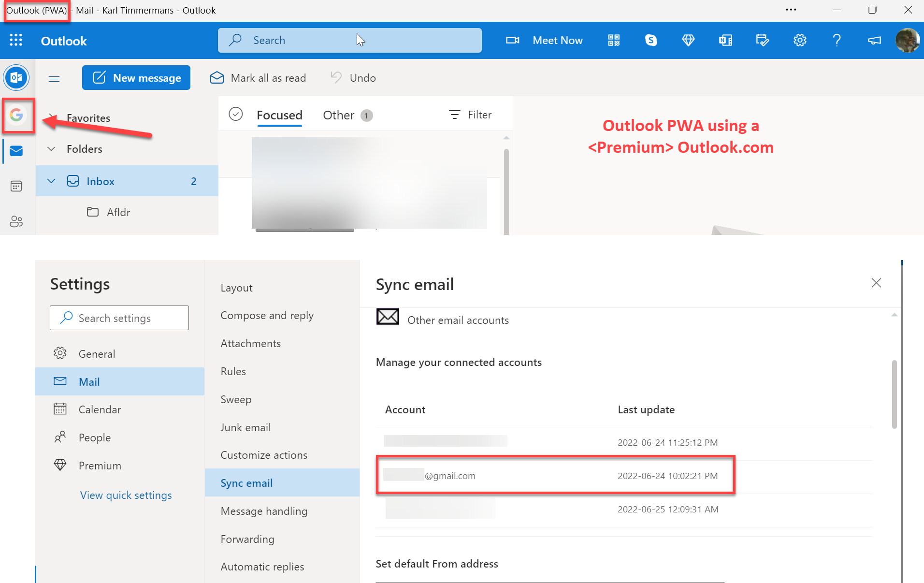Open the OneNote feed icon
This screenshot has width=924, height=583.
pos(725,40)
